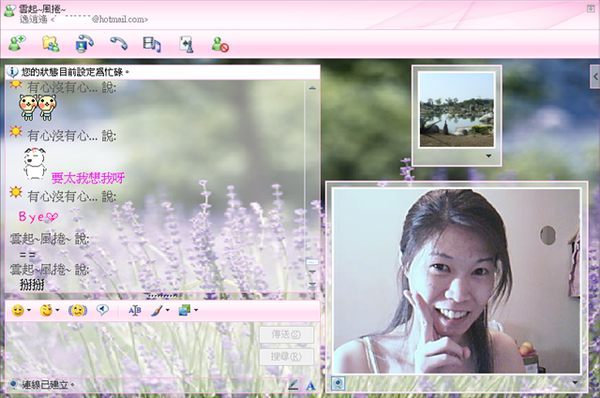
Task: Switch to handwriting pen mode
Action: point(293,385)
